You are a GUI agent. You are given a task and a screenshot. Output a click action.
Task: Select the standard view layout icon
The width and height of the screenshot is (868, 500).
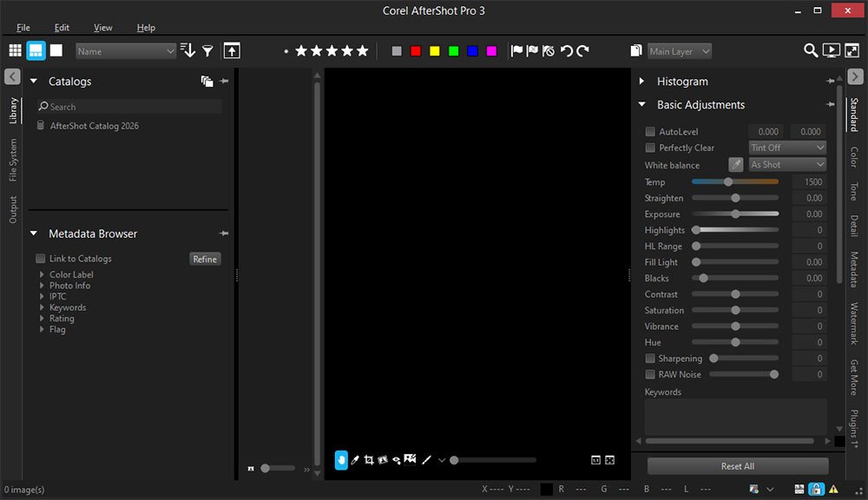(36, 51)
